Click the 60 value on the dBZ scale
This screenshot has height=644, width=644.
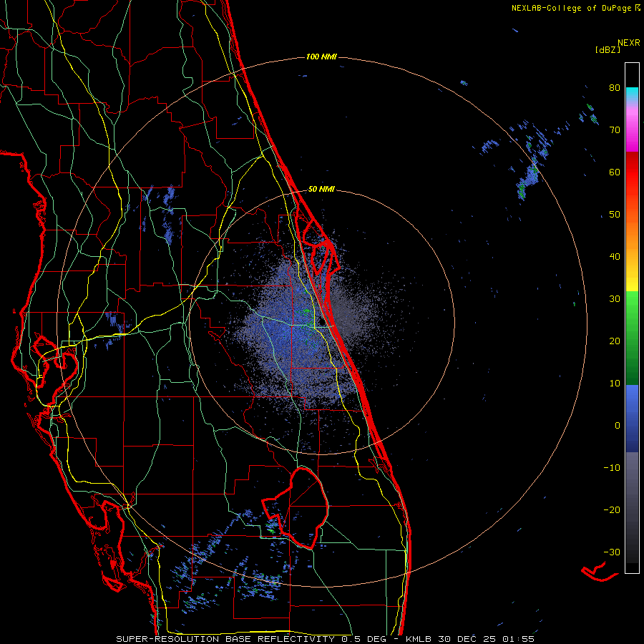pos(615,172)
